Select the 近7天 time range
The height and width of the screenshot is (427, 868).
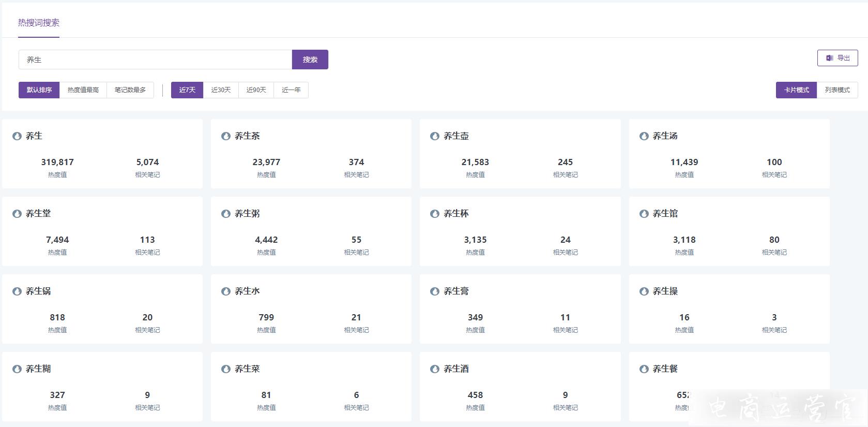pyautogui.click(x=187, y=90)
